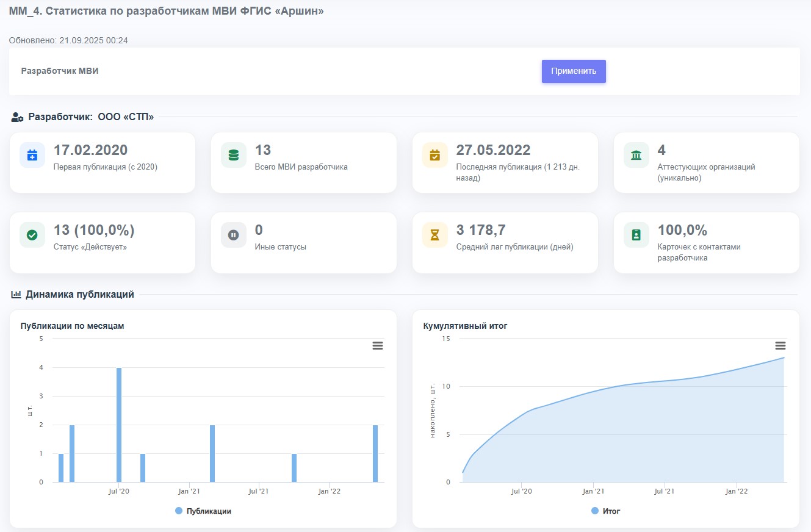Click the «3 178,7» average lag value
The image size is (811, 532).
(481, 230)
